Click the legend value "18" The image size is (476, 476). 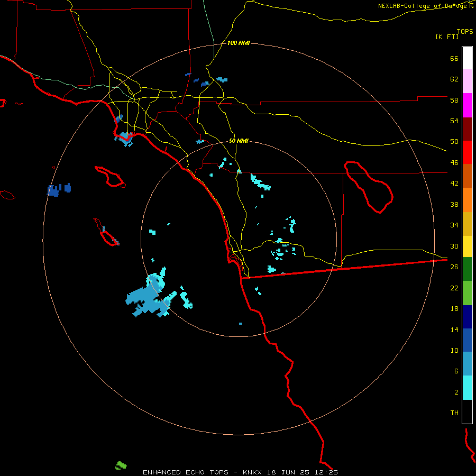[454, 309]
